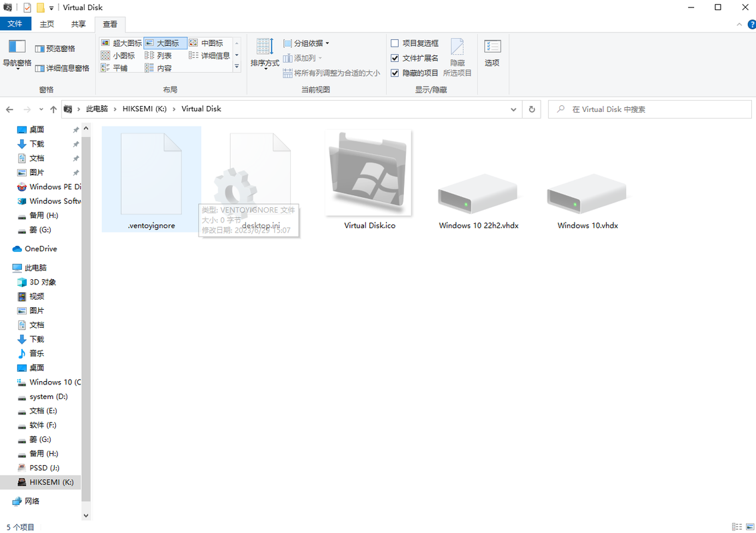756x533 pixels.
Task: Switch to the Home ribbon tab
Action: tap(47, 24)
